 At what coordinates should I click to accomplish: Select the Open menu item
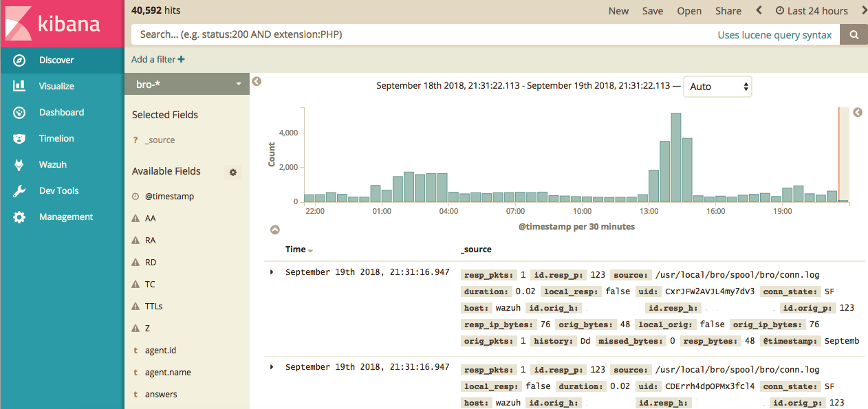coord(689,11)
